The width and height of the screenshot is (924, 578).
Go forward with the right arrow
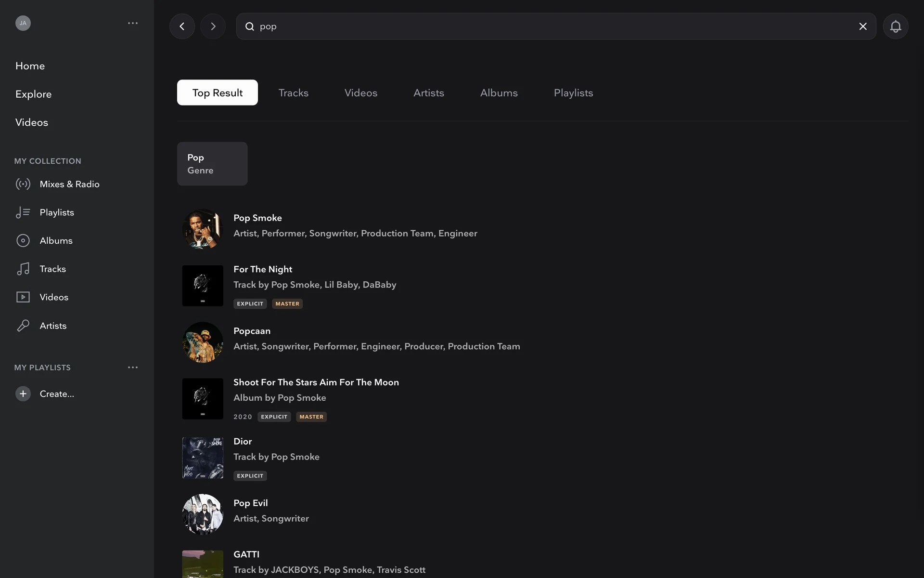click(213, 26)
